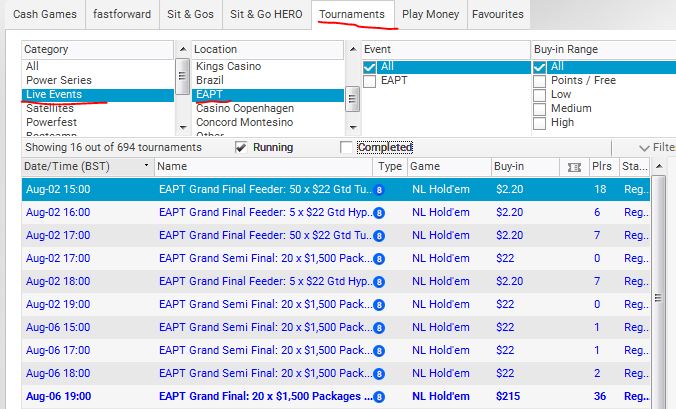Viewport: 676px width, 409px height.
Task: Check the Low buy-in checkbox
Action: pos(539,95)
